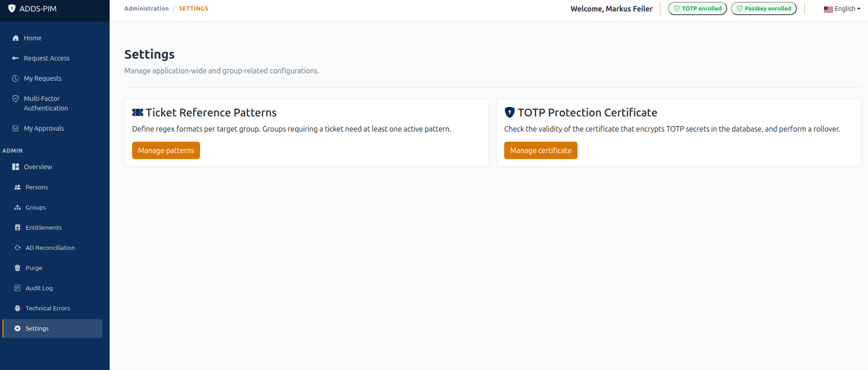The image size is (868, 370).
Task: Click the Settings gear icon in sidebar
Action: 17,328
